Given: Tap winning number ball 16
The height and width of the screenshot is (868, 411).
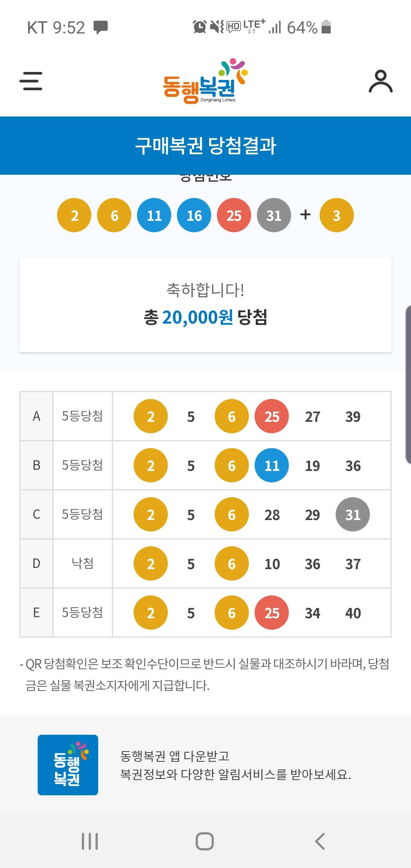Looking at the screenshot, I should point(194,215).
